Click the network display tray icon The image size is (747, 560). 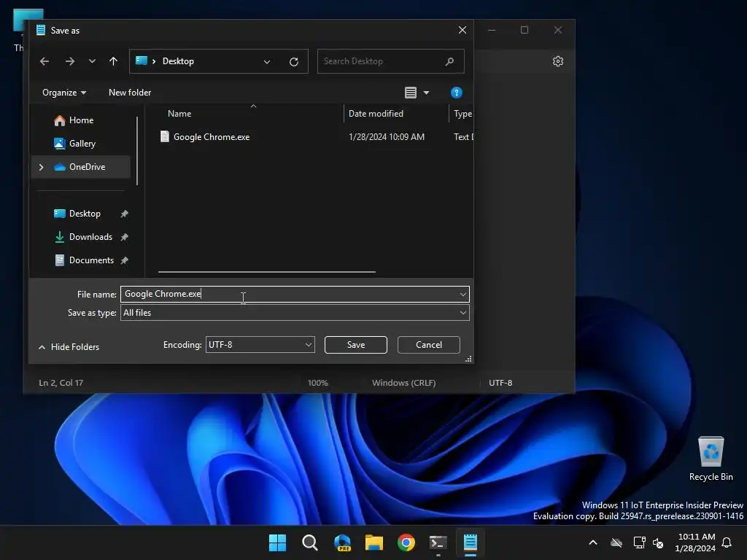(x=639, y=542)
